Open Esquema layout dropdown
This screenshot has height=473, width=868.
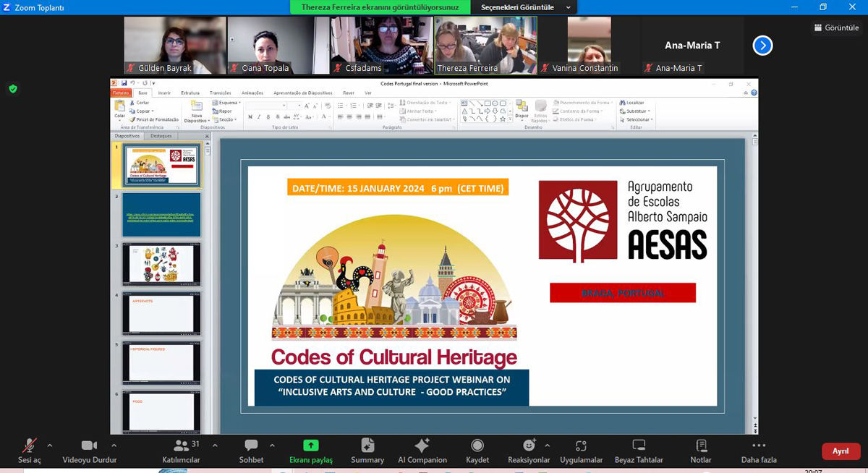[x=226, y=103]
